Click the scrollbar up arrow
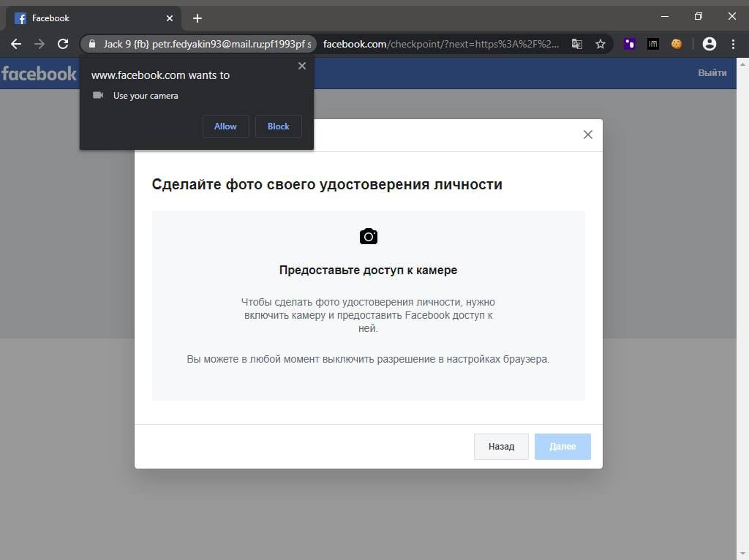The image size is (749, 560). (x=743, y=64)
